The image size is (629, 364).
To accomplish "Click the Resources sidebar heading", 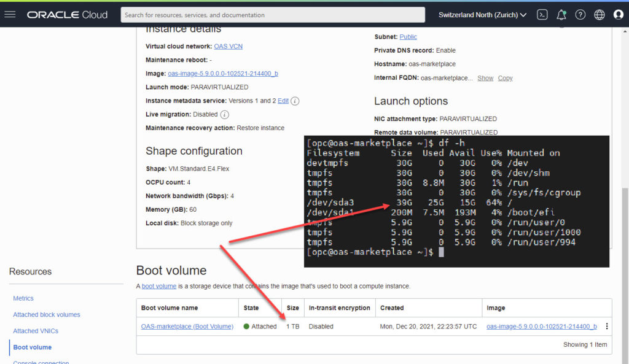I will tap(31, 272).
